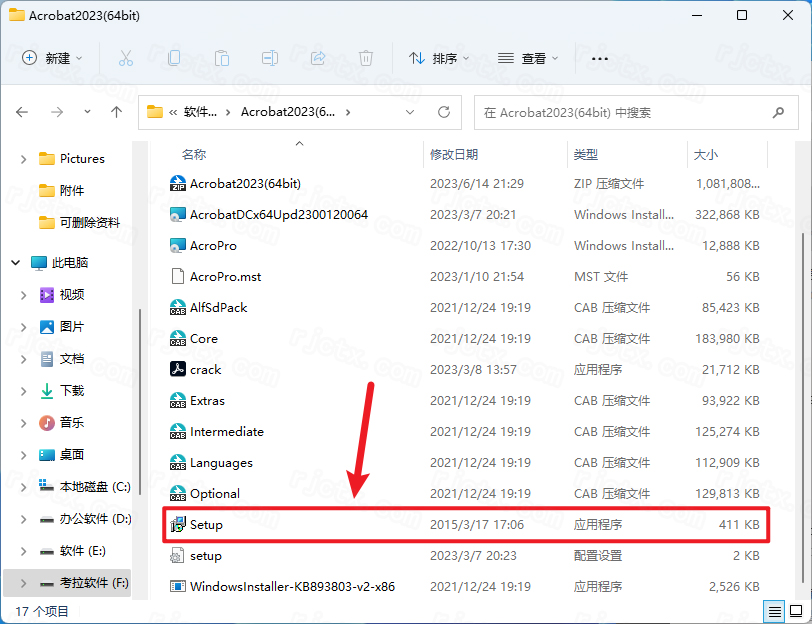Click the 2023/3/8 13:57 date cell
Screen dimensions: 812x624
pos(473,370)
